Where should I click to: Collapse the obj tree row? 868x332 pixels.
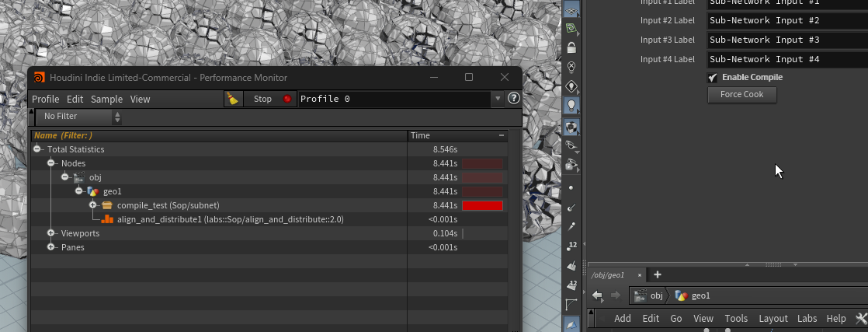pos(64,177)
